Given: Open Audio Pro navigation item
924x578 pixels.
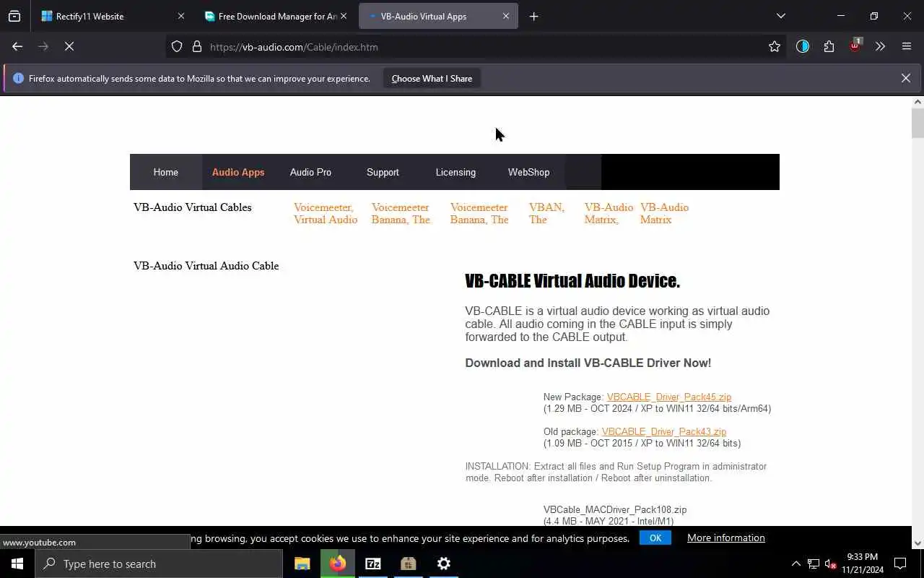Looking at the screenshot, I should click(310, 172).
